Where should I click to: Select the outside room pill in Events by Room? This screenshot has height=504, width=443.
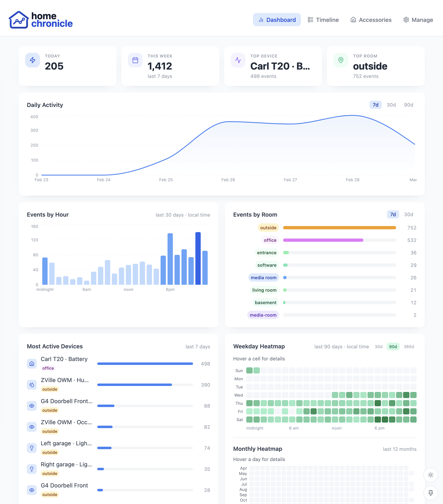point(268,228)
